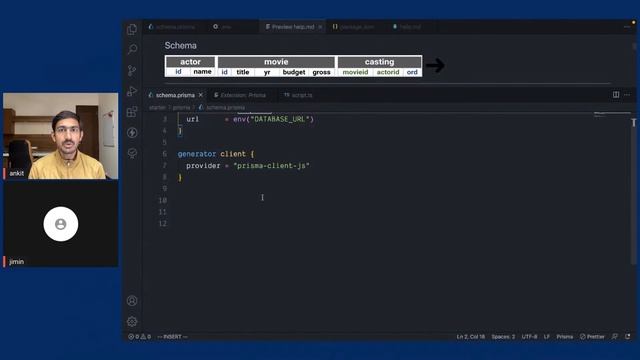This screenshot has width=640, height=360.
Task: Place cursor on "prisma-client-js" string
Action: pyautogui.click(x=271, y=166)
